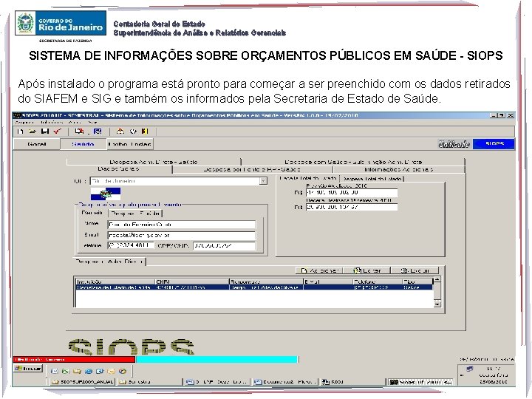532x399 pixels.
Task: Click the yellow exit door toolbar icon
Action: tap(146, 132)
